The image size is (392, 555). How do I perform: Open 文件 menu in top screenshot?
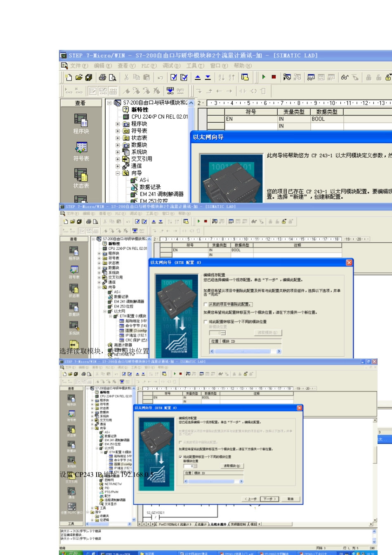tap(79, 66)
